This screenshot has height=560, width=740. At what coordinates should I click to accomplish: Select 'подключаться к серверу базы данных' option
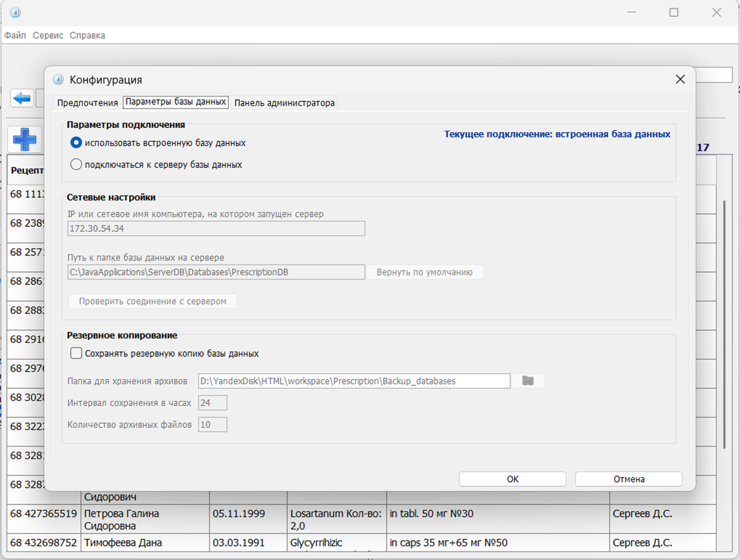(x=76, y=165)
